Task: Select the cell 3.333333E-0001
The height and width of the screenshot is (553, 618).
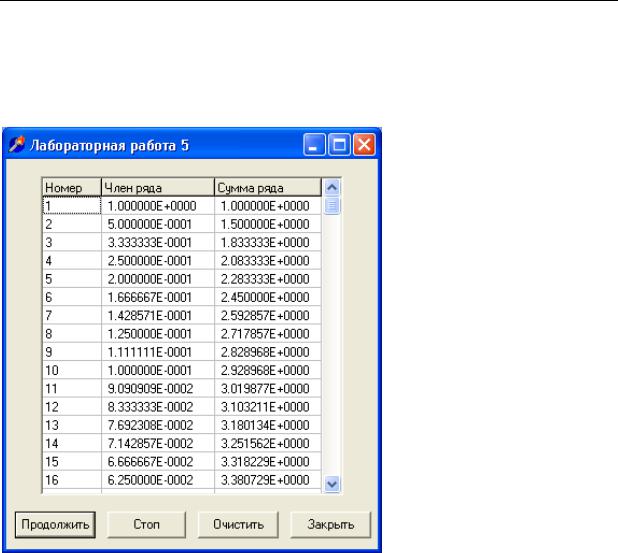Action: click(x=158, y=242)
